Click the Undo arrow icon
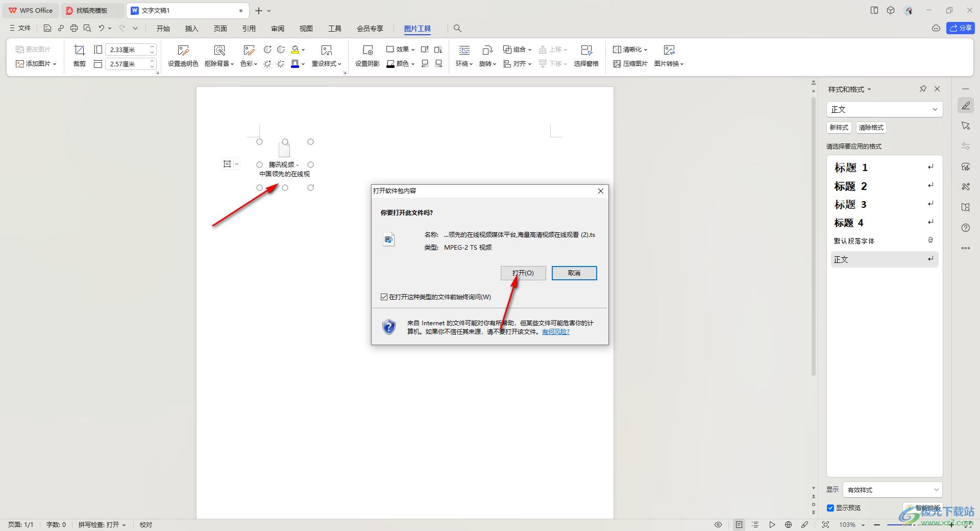This screenshot has height=531, width=980. point(102,29)
